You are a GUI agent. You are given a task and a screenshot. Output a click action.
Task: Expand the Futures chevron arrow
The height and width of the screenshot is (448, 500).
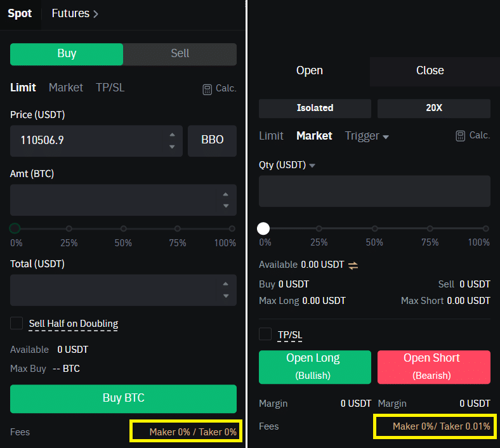tap(95, 14)
